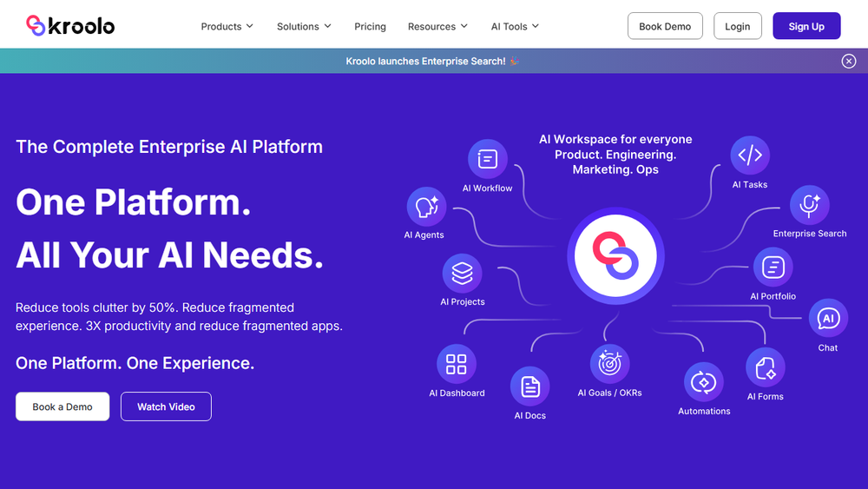
Task: Expand the Solutions dropdown menu
Action: click(x=304, y=26)
